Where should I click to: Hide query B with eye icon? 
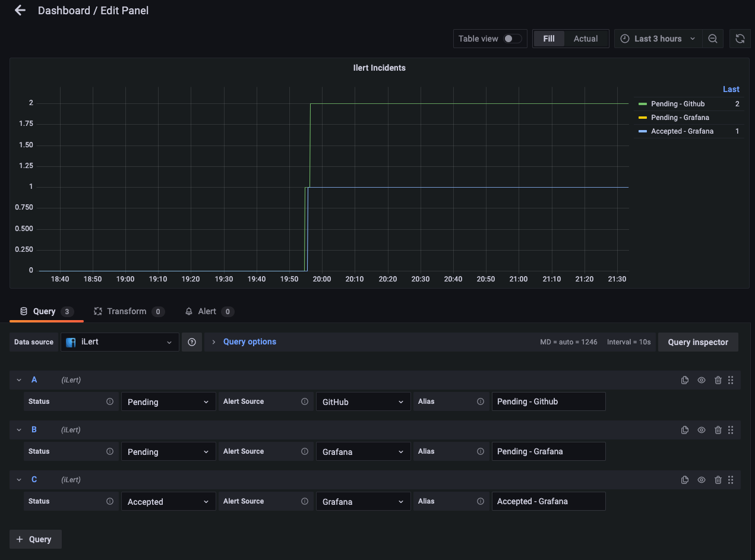[702, 430]
